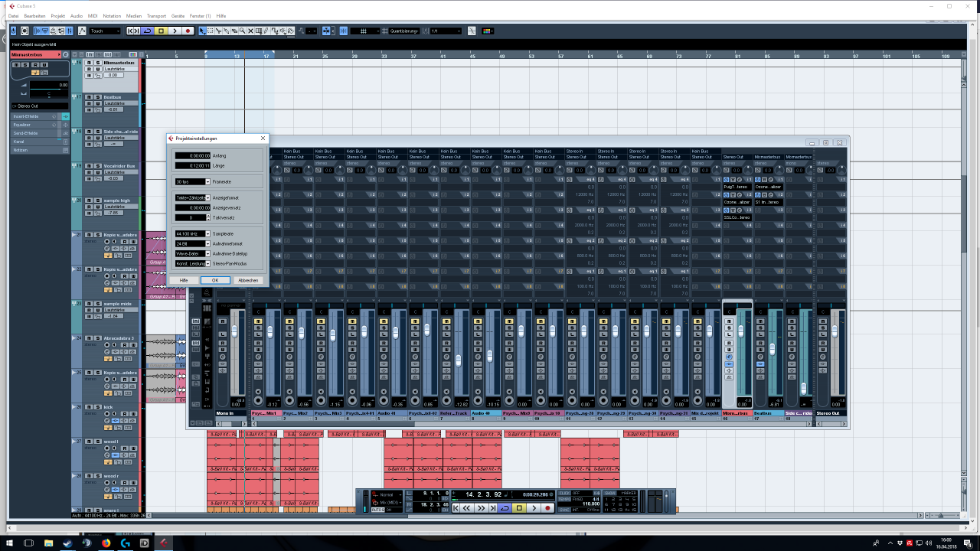Mute the Vocalrider Bus track
980x551 pixels.
point(89,166)
